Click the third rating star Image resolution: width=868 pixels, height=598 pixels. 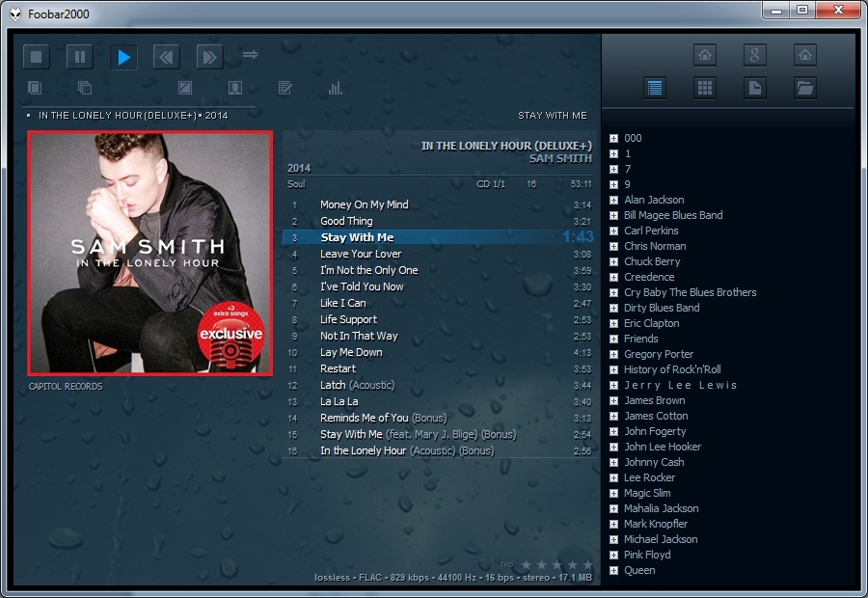556,564
